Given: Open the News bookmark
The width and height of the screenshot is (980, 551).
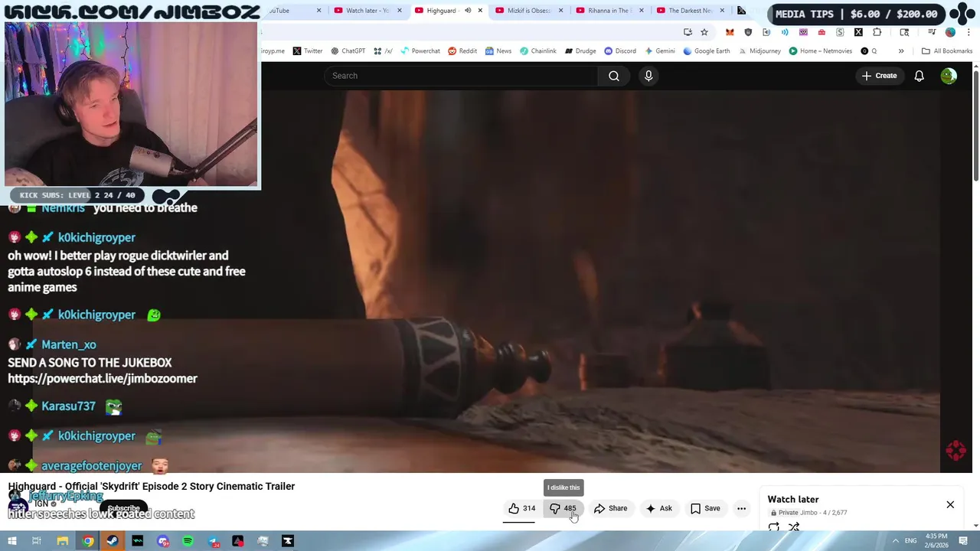Looking at the screenshot, I should (498, 51).
